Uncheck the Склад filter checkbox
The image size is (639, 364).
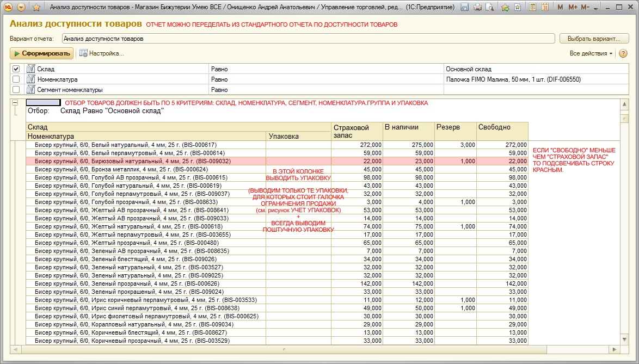(16, 69)
